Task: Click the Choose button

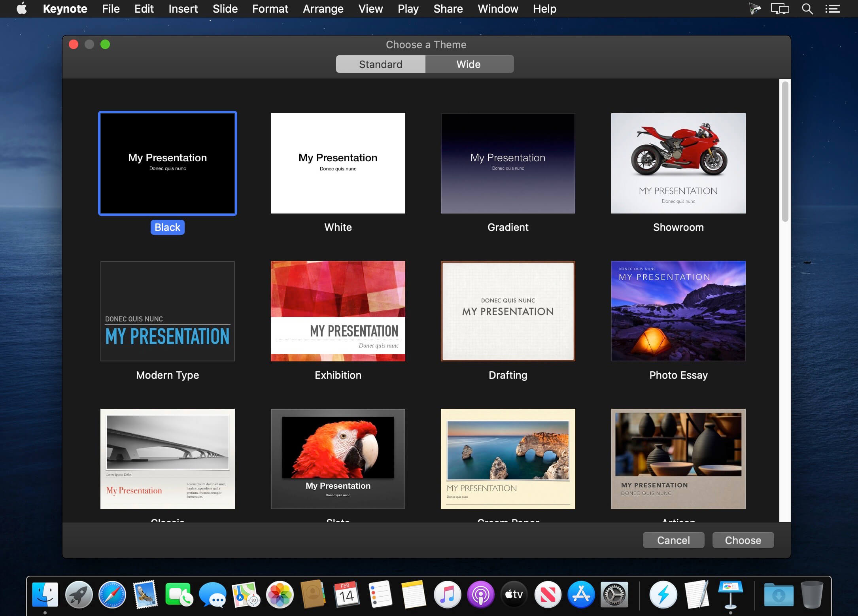Action: (742, 540)
